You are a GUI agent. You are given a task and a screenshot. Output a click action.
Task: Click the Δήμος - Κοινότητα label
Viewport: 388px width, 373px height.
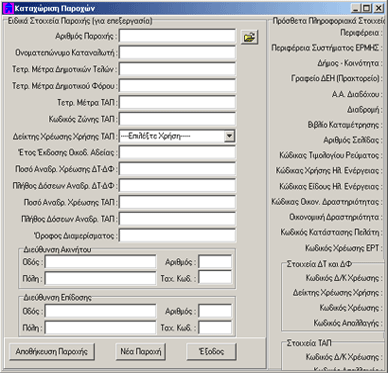[x=350, y=63]
